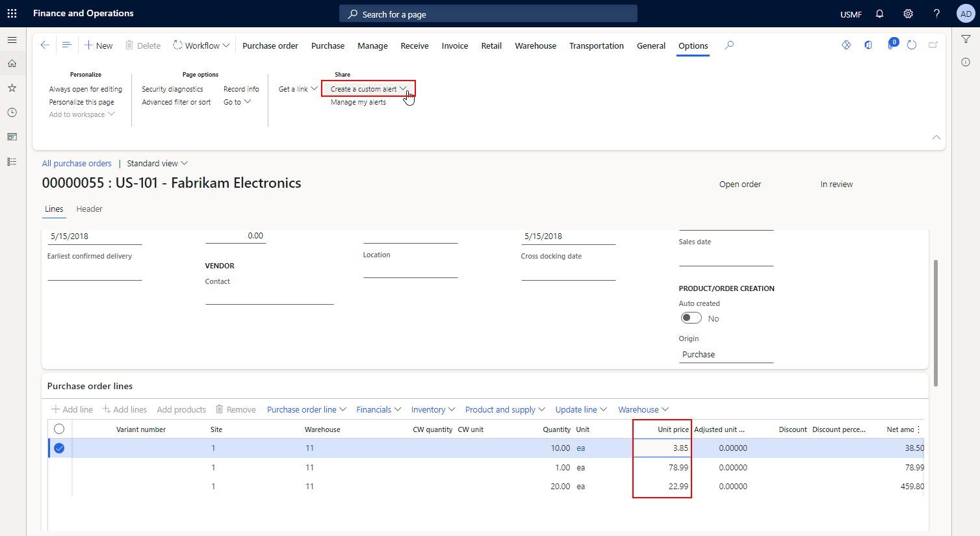Deselect the first order line checkmark
The width and height of the screenshot is (980, 536).
click(59, 448)
